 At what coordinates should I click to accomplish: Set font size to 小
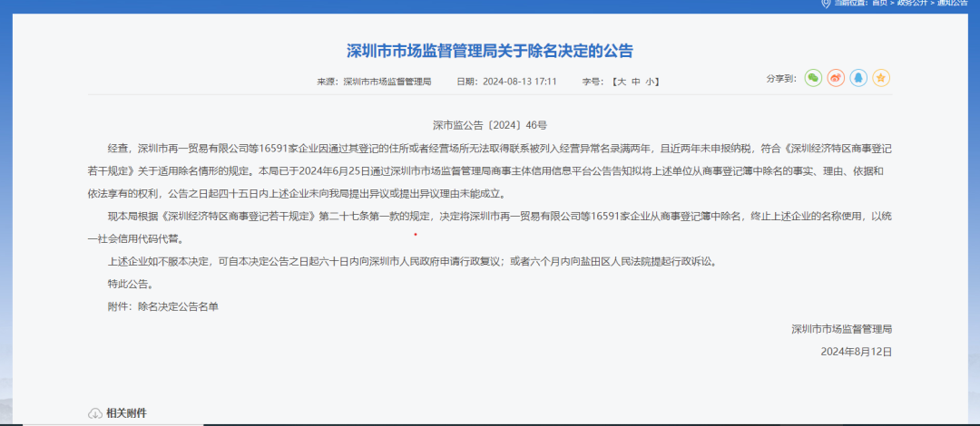tap(650, 82)
